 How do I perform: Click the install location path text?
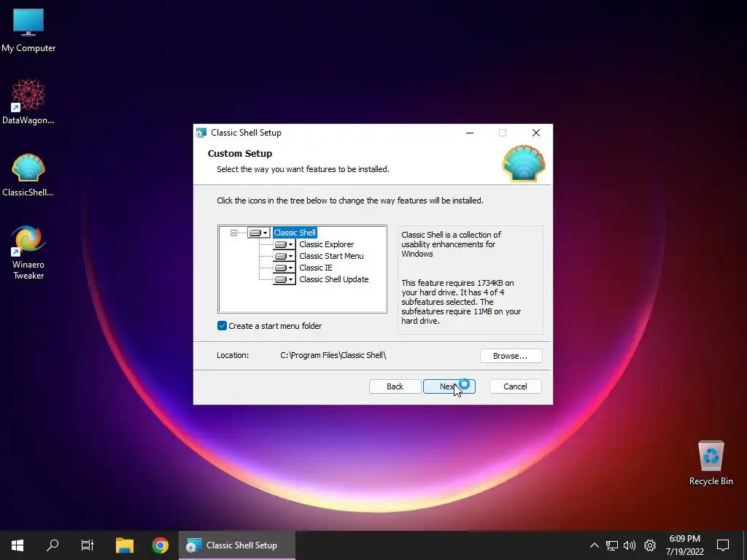click(x=333, y=355)
